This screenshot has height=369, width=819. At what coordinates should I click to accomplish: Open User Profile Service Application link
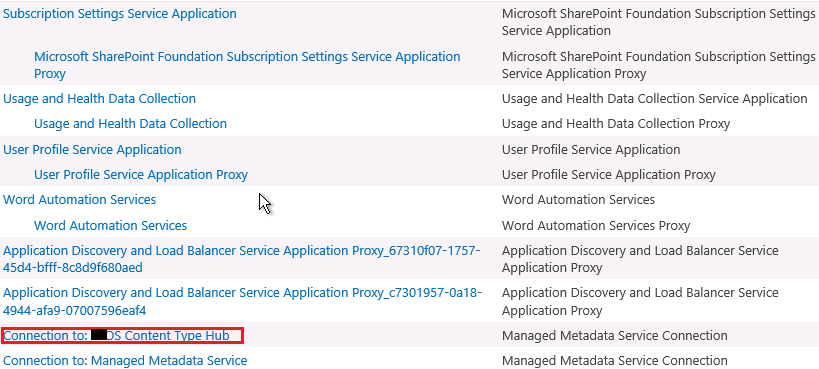click(x=92, y=149)
